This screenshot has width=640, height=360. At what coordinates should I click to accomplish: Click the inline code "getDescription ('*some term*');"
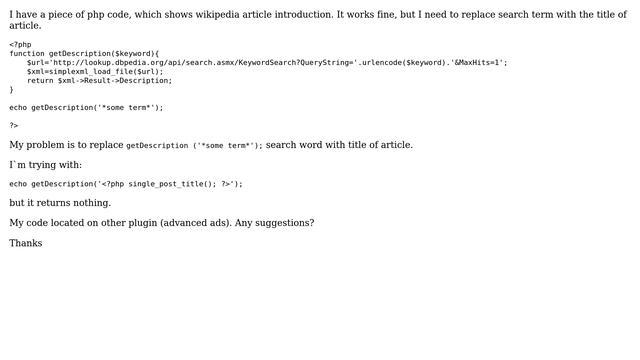tap(194, 146)
